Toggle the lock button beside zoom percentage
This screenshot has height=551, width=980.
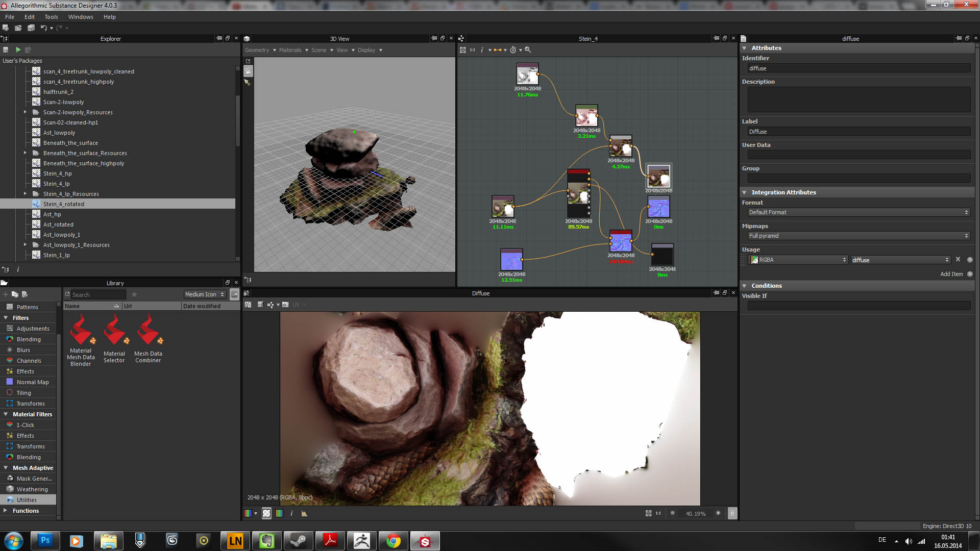pyautogui.click(x=732, y=513)
